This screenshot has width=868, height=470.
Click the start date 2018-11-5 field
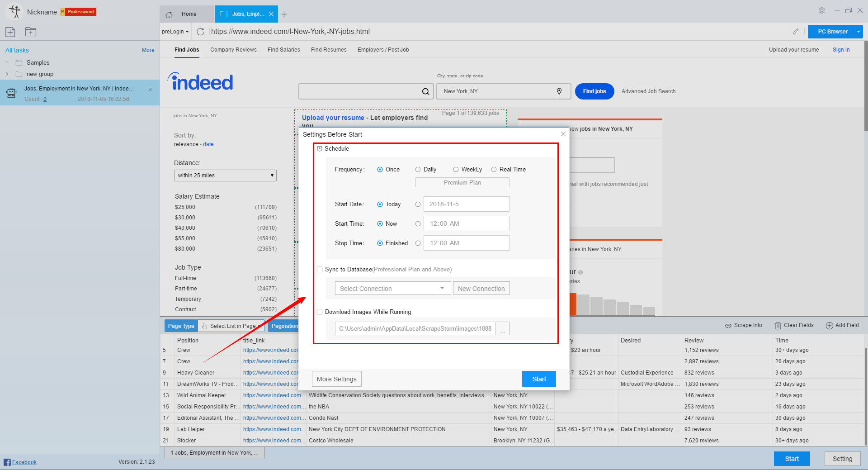point(467,204)
